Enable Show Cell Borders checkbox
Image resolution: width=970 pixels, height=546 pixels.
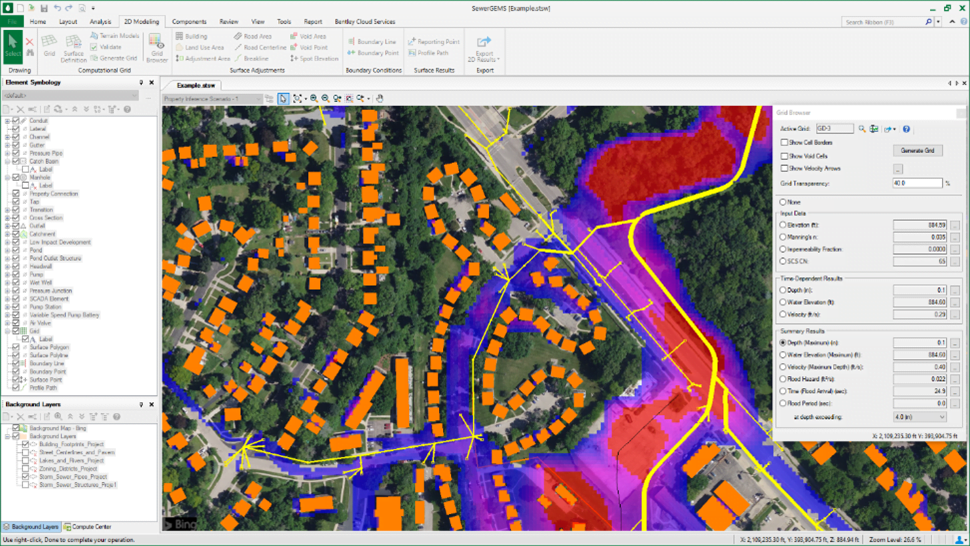[x=785, y=143]
